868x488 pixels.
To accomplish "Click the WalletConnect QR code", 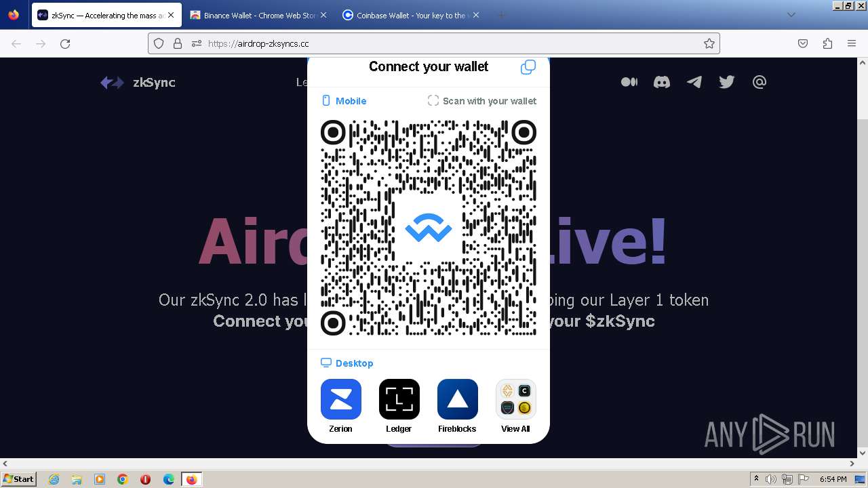I will point(429,228).
